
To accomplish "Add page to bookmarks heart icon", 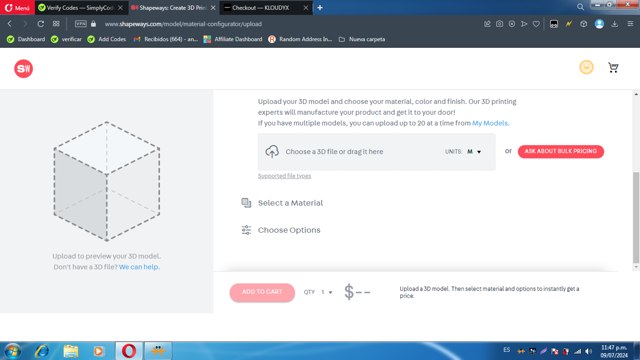I will click(536, 24).
